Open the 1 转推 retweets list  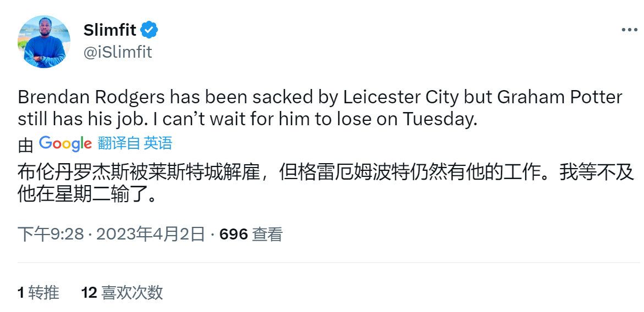pyautogui.click(x=38, y=292)
